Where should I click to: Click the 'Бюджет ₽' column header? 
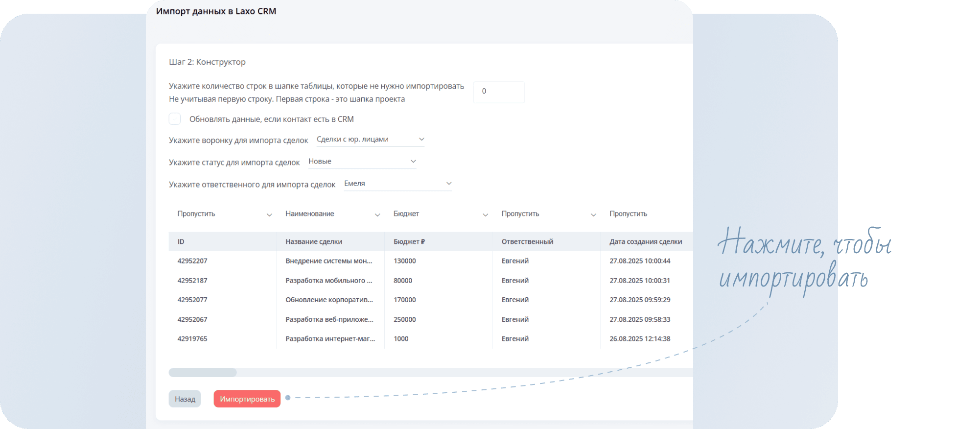pyautogui.click(x=409, y=241)
